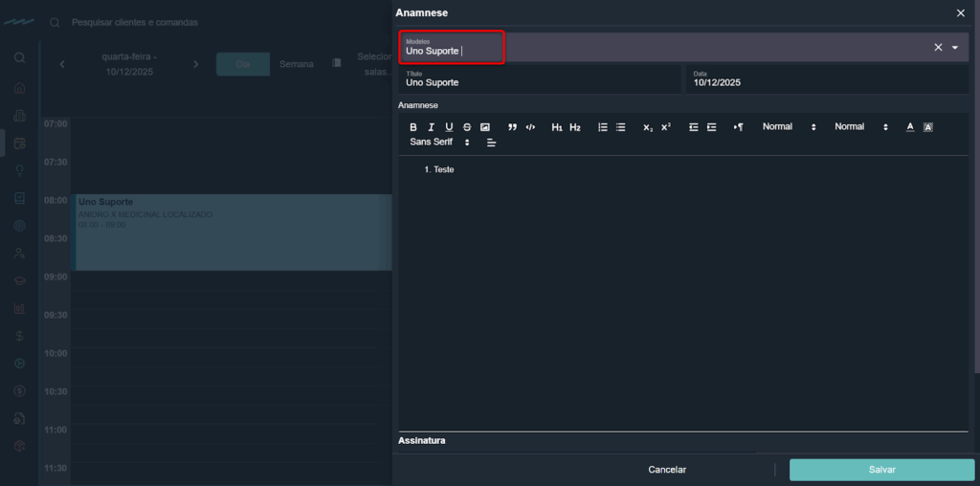This screenshot has width=980, height=486.
Task: Open the Sans Serif font dropdown
Action: click(x=439, y=143)
